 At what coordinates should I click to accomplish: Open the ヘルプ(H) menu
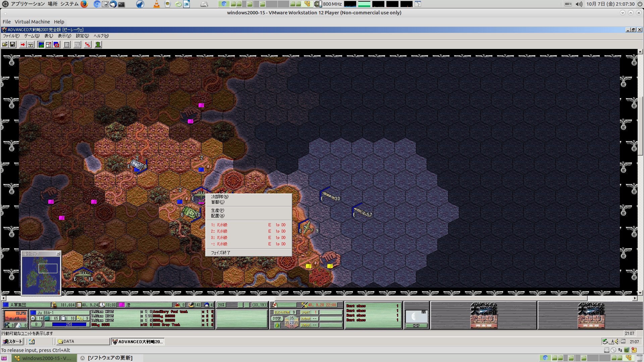click(101, 36)
